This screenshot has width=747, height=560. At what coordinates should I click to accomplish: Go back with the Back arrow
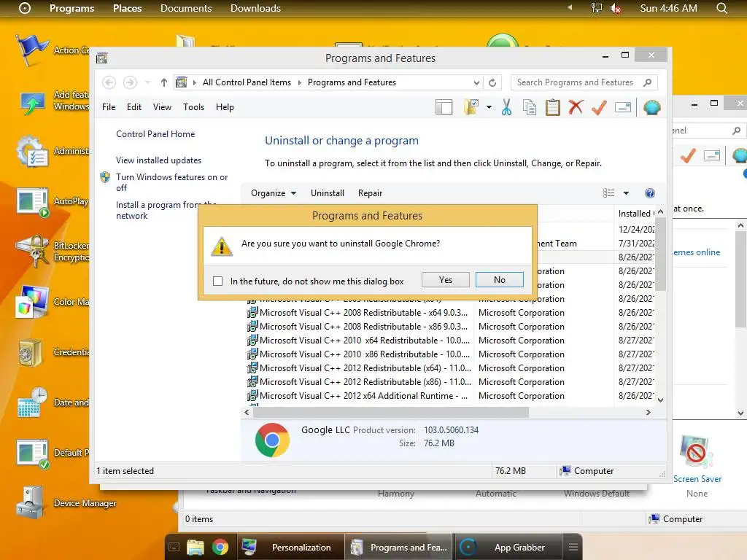tap(109, 82)
